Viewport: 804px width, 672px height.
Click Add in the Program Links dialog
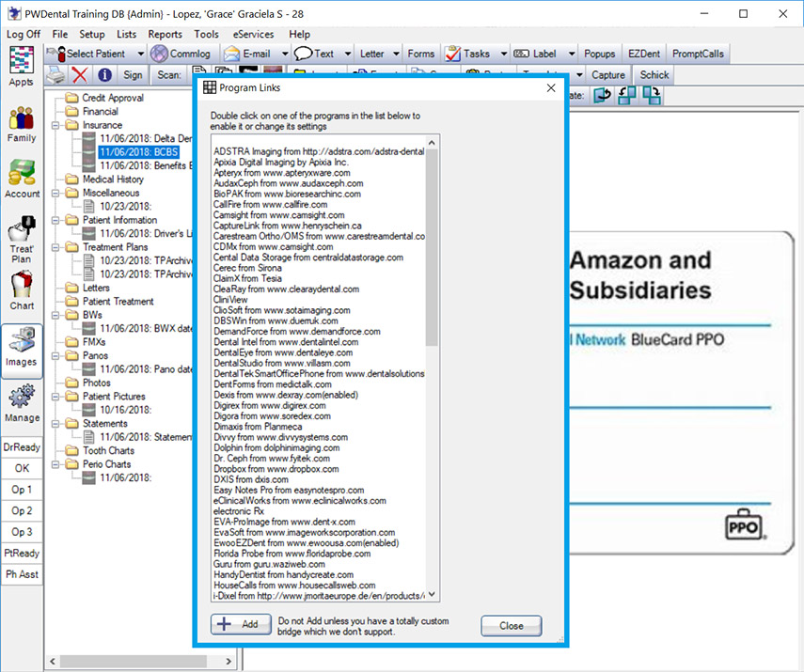[241, 624]
